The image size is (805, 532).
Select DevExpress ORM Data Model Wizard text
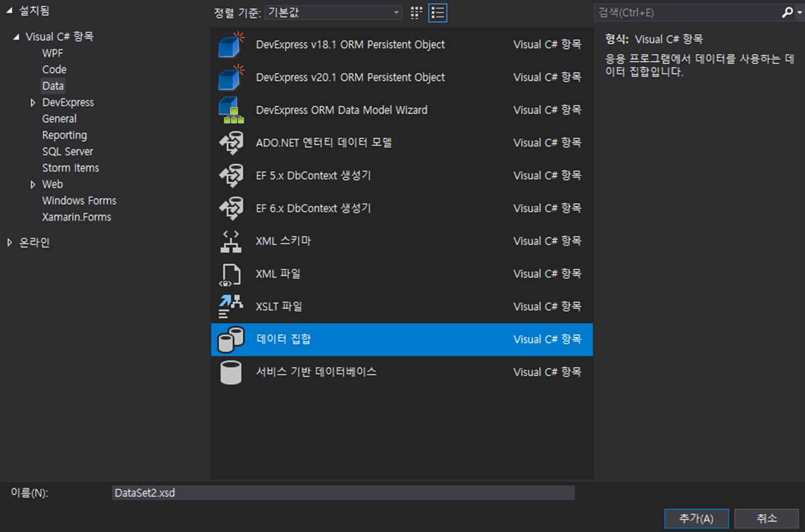[x=341, y=110]
